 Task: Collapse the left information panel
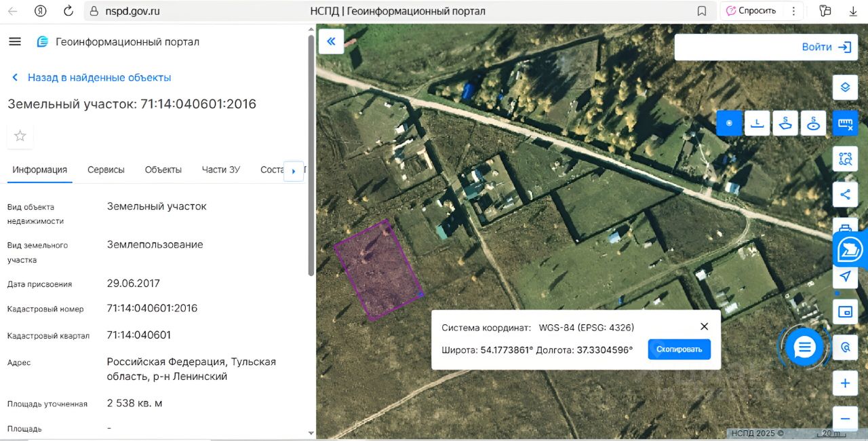point(331,41)
